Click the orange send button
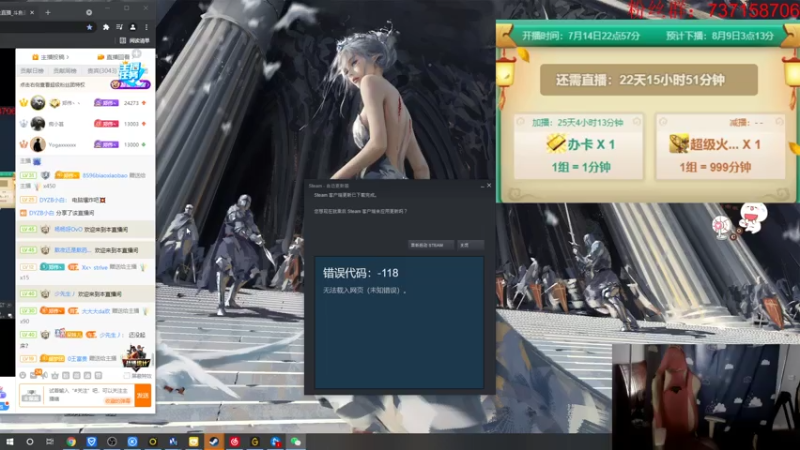Screen dimensions: 800x450 (x=143, y=395)
